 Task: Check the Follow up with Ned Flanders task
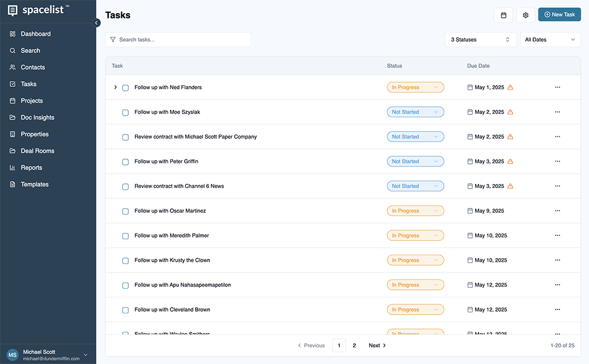pyautogui.click(x=125, y=87)
